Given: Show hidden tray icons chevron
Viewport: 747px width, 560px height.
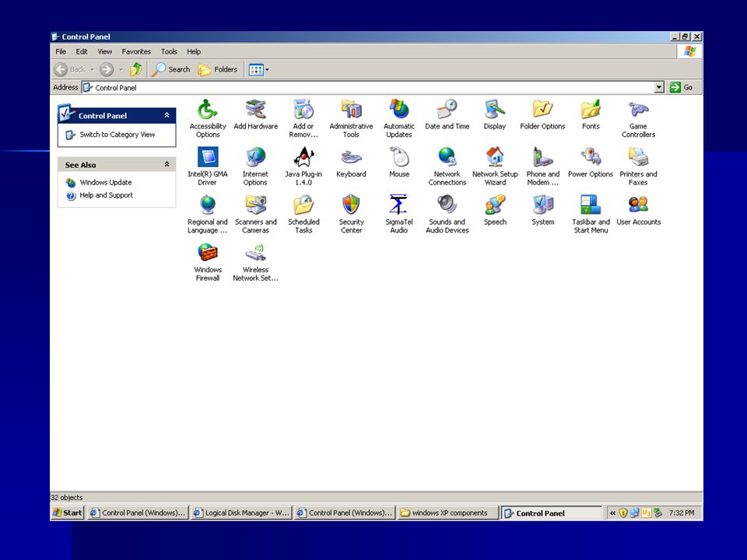Looking at the screenshot, I should pyautogui.click(x=612, y=513).
